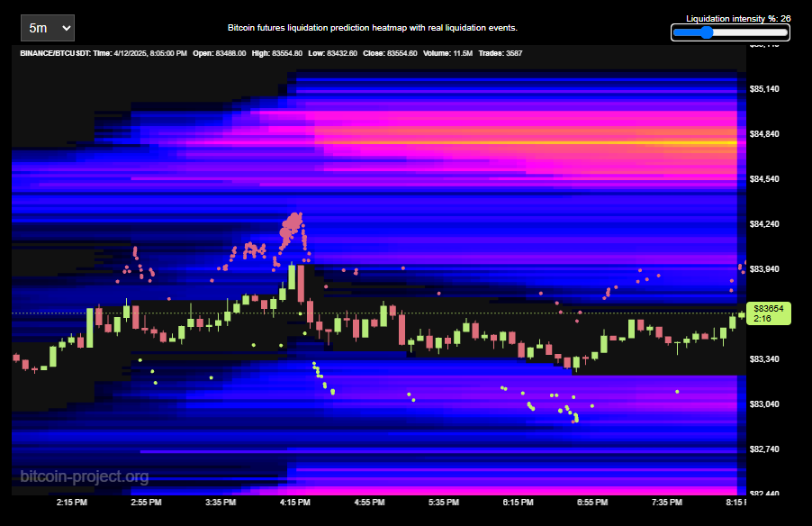812x526 pixels.
Task: Click the 6:55 PM time axis label
Action: coord(592,503)
